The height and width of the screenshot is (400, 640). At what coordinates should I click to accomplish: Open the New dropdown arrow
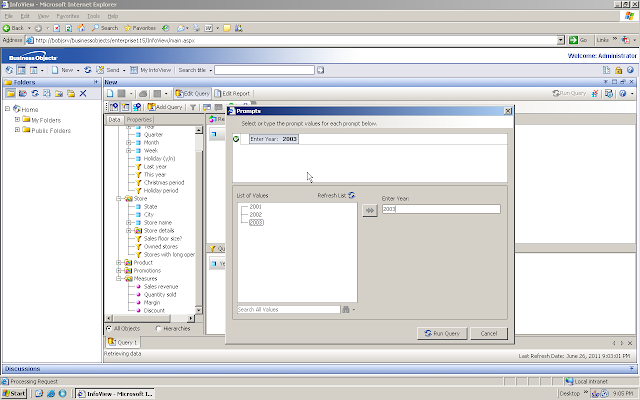(x=78, y=70)
